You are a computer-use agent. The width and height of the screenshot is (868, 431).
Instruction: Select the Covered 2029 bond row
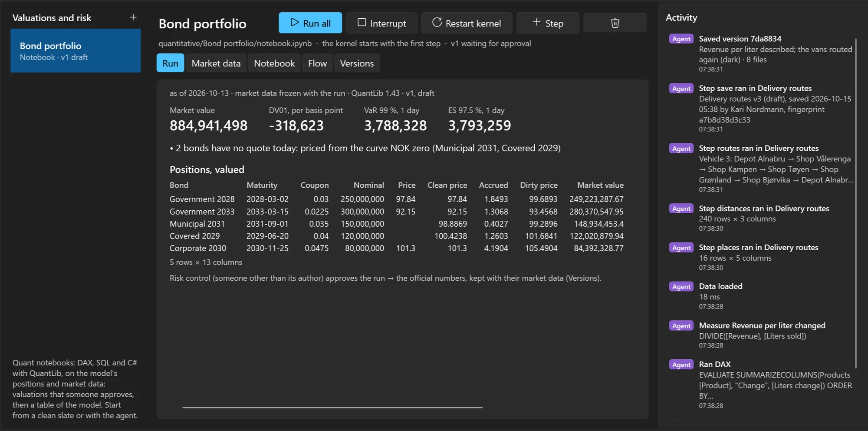click(397, 236)
